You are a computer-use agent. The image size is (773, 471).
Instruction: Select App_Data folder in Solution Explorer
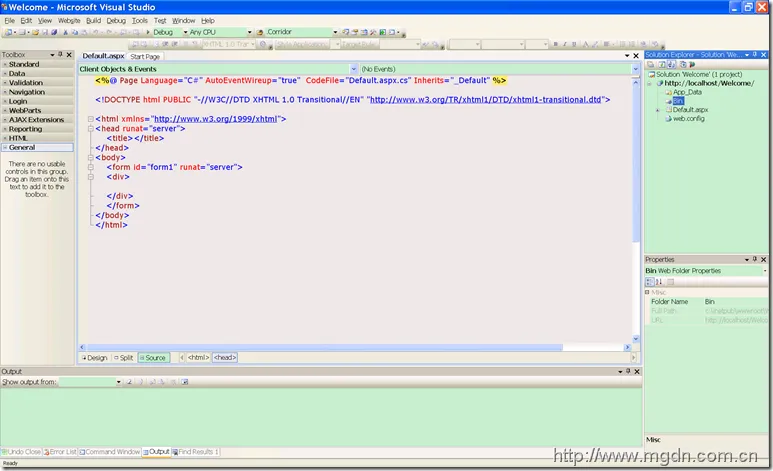point(683,92)
